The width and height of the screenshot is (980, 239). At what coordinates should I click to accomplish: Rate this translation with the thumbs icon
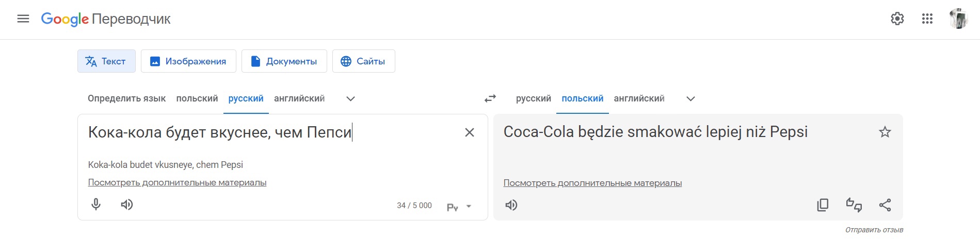854,205
